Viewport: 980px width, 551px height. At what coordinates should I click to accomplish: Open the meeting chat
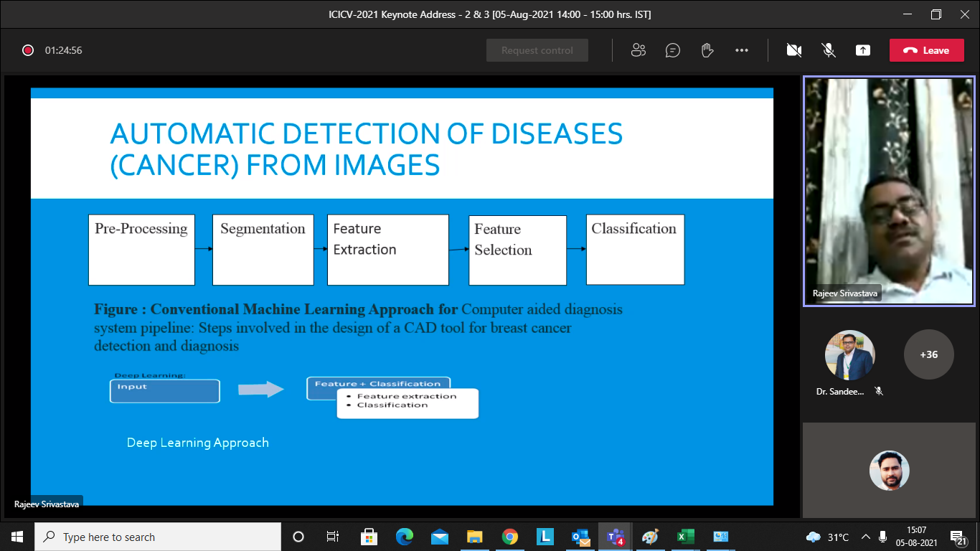(672, 50)
